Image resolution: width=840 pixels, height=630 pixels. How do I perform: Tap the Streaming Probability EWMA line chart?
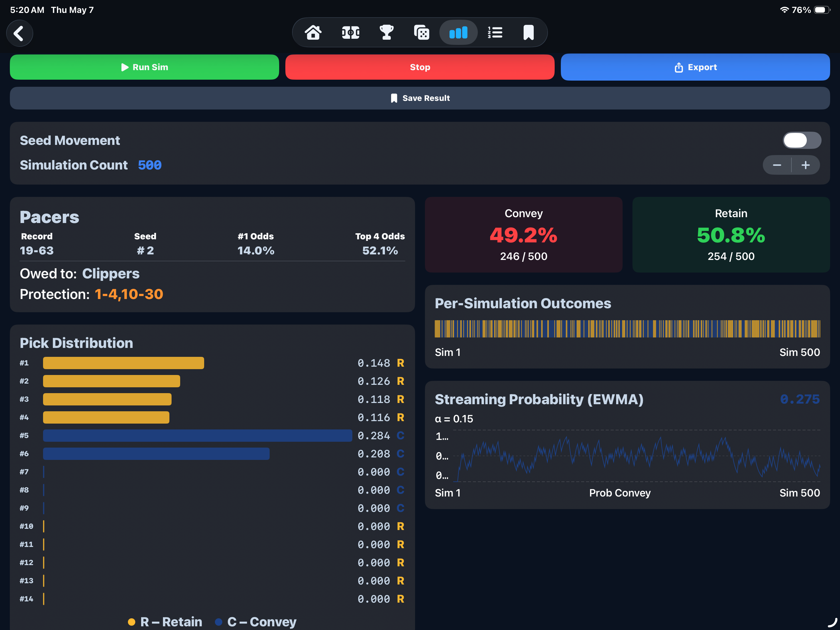pyautogui.click(x=636, y=456)
